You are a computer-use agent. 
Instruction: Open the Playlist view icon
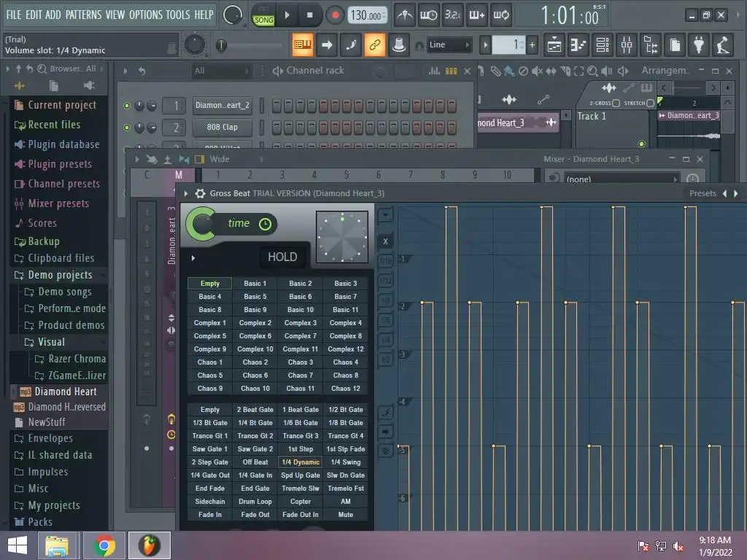(x=554, y=45)
